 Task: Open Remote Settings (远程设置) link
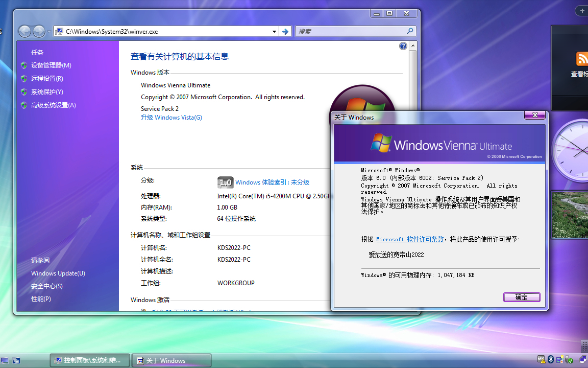[x=47, y=79]
